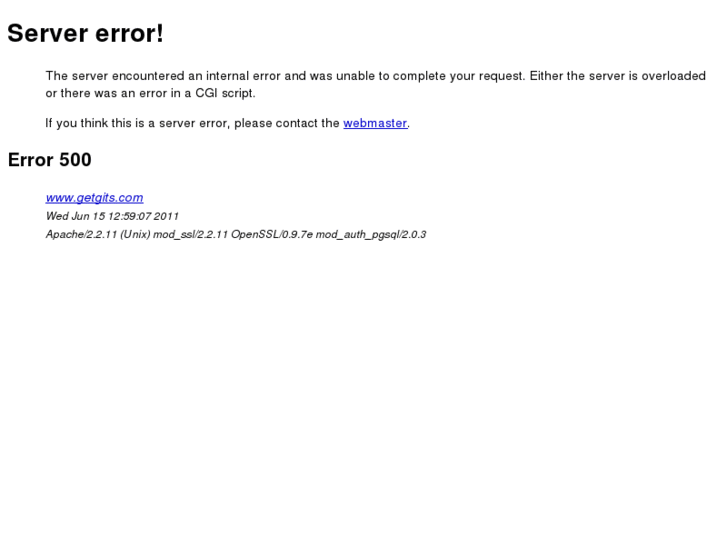Follow the www.getgits.com link
The height and width of the screenshot is (545, 727).
point(95,198)
